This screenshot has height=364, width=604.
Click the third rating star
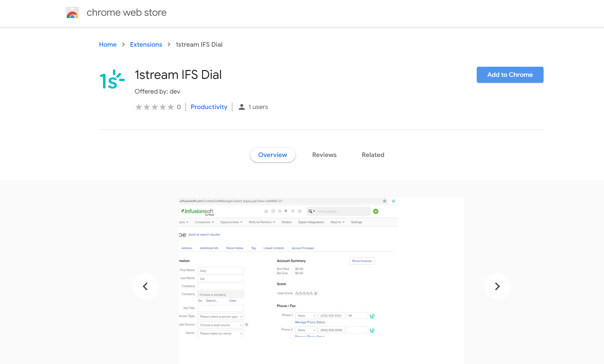pos(155,107)
